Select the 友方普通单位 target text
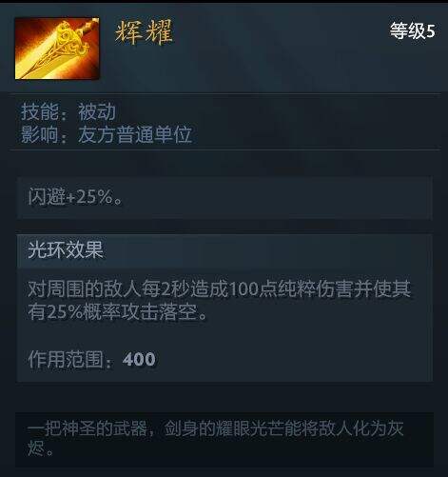This screenshot has height=477, width=448. pyautogui.click(x=135, y=134)
